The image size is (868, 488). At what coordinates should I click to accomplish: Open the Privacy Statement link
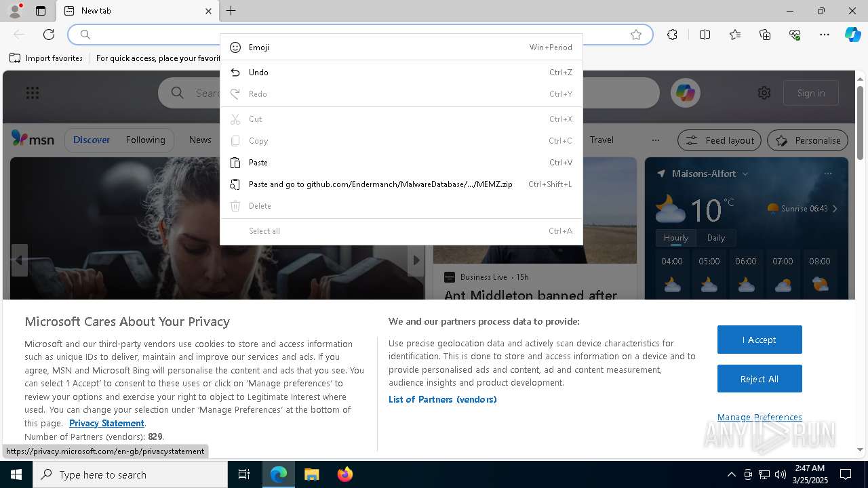(x=106, y=423)
